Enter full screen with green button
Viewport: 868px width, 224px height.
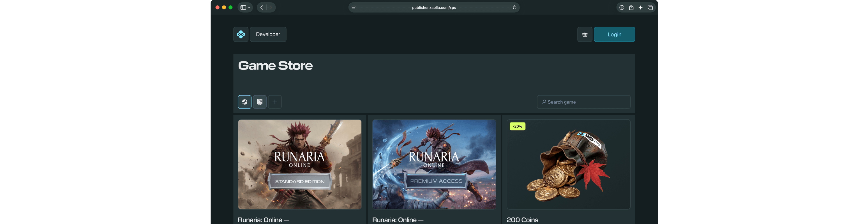pyautogui.click(x=230, y=7)
